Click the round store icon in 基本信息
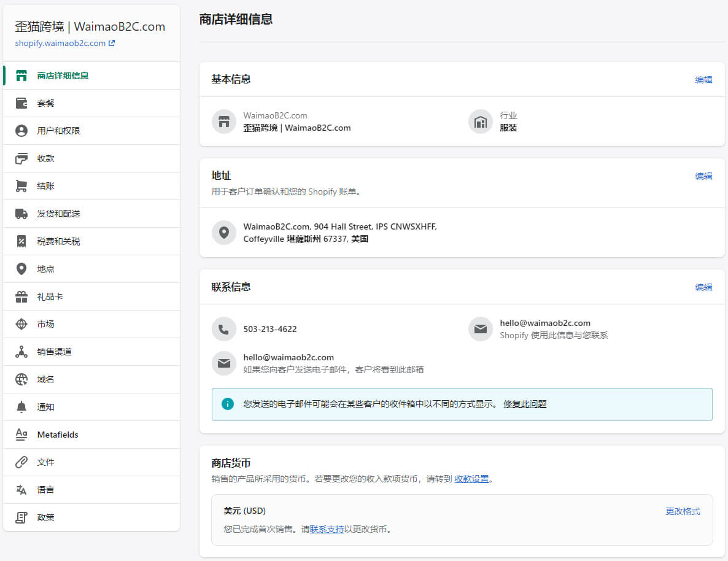 pos(224,122)
